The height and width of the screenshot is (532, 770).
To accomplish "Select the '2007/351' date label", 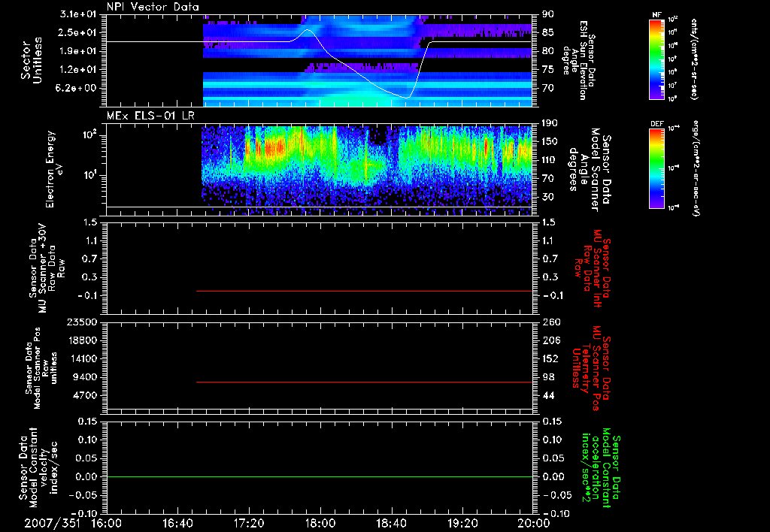I will (53, 523).
